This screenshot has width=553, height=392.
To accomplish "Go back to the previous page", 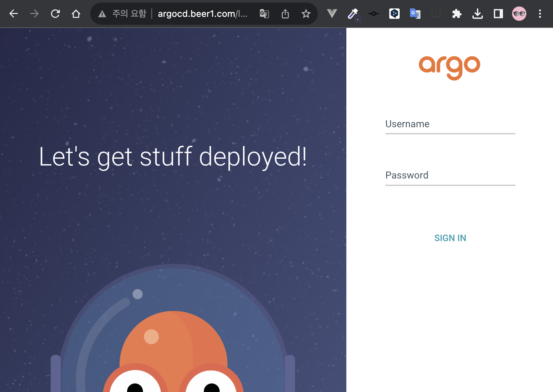I will tap(14, 14).
